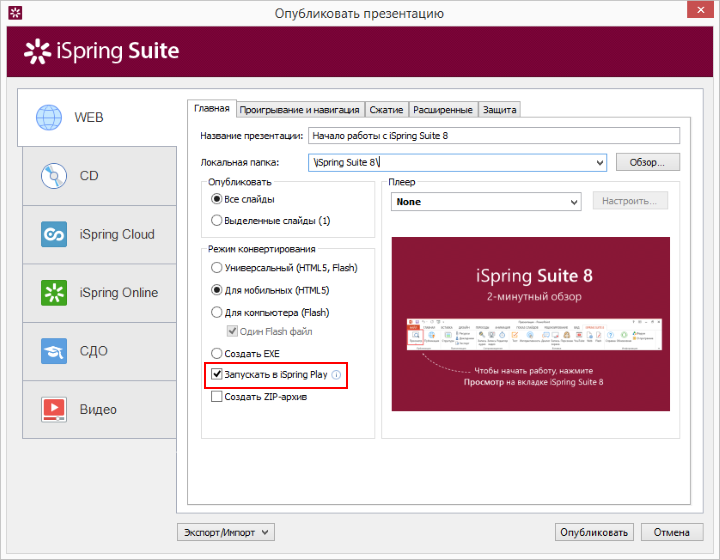This screenshot has height=560, width=720.
Task: Pick the green iSpring Online icon
Action: [54, 293]
